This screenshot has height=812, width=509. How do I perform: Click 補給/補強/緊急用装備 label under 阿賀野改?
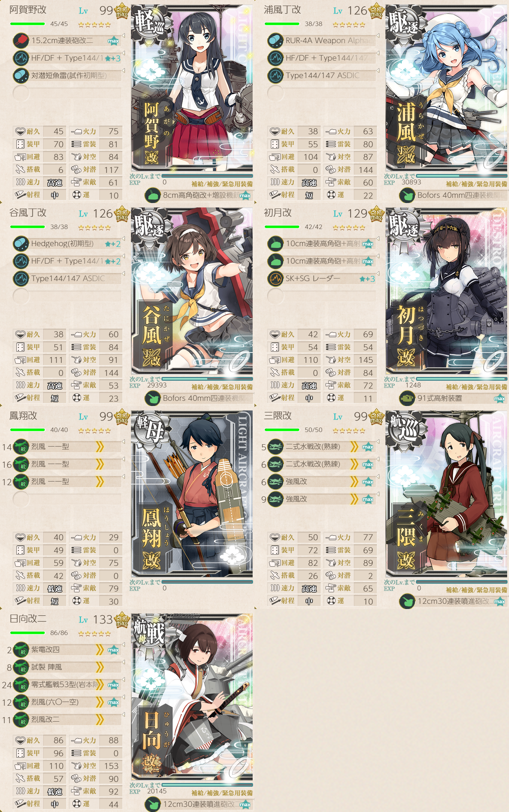tap(222, 184)
